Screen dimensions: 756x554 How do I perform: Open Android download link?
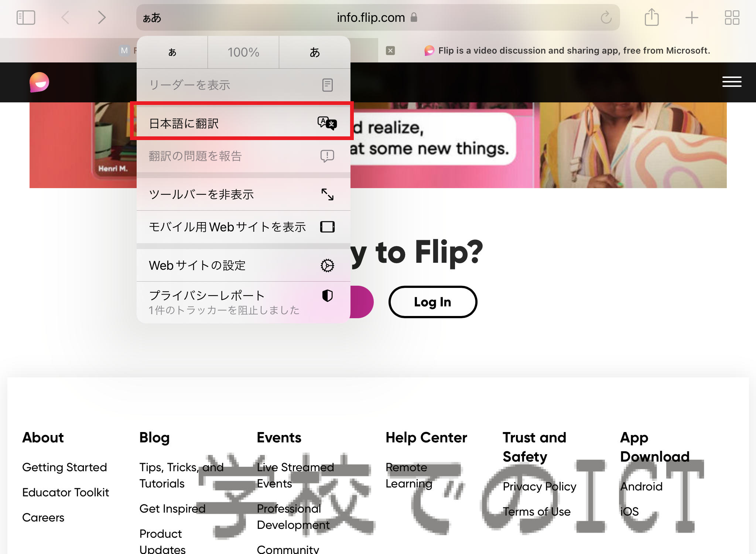[x=641, y=486]
